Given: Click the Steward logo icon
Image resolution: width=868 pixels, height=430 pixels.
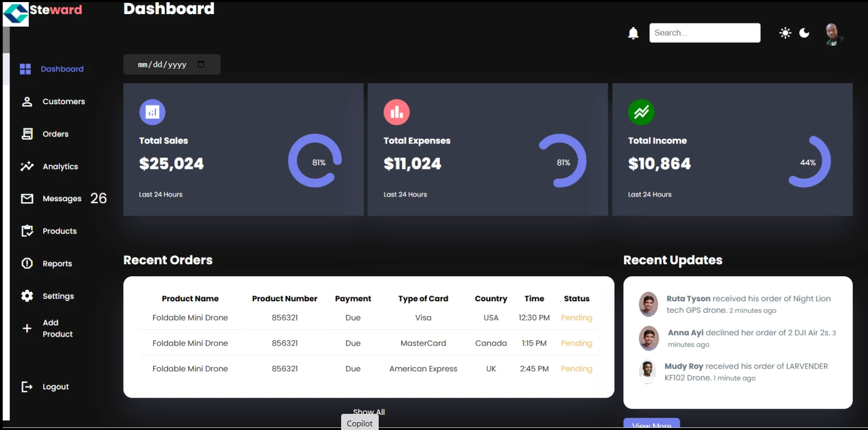Looking at the screenshot, I should click(x=16, y=14).
